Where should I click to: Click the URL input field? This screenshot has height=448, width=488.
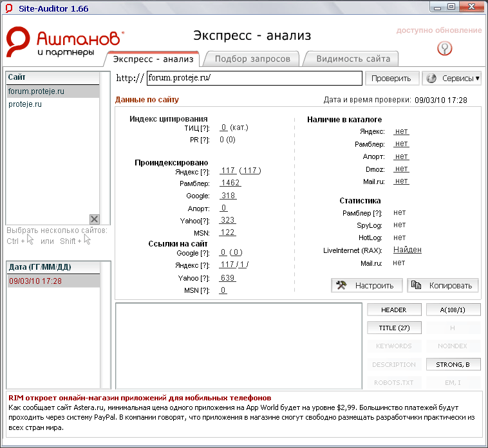[x=254, y=79]
